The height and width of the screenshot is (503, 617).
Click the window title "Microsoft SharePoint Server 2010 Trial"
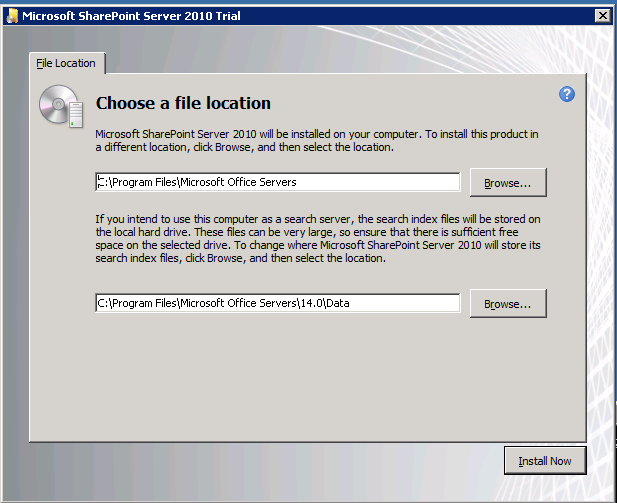[x=131, y=16]
